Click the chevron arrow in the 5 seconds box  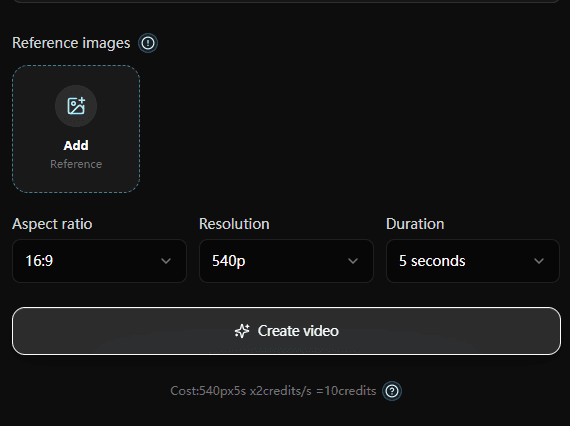[x=539, y=261]
